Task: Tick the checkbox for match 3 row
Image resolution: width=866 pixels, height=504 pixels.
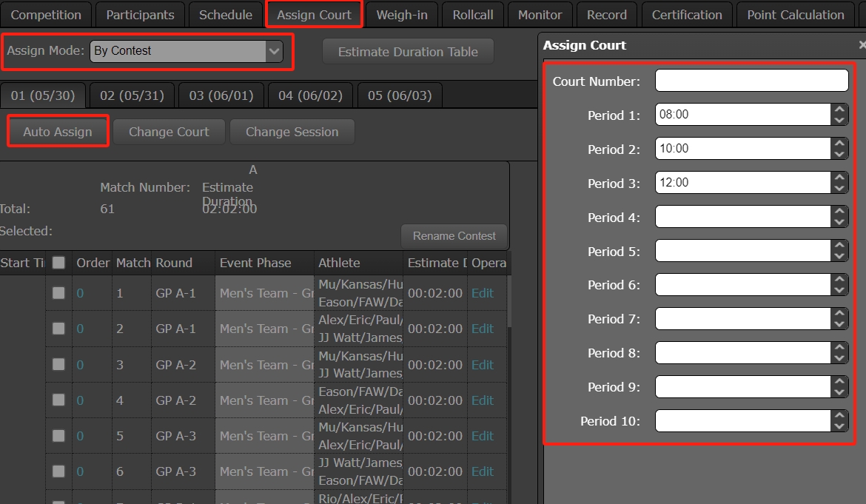Action: coord(58,365)
